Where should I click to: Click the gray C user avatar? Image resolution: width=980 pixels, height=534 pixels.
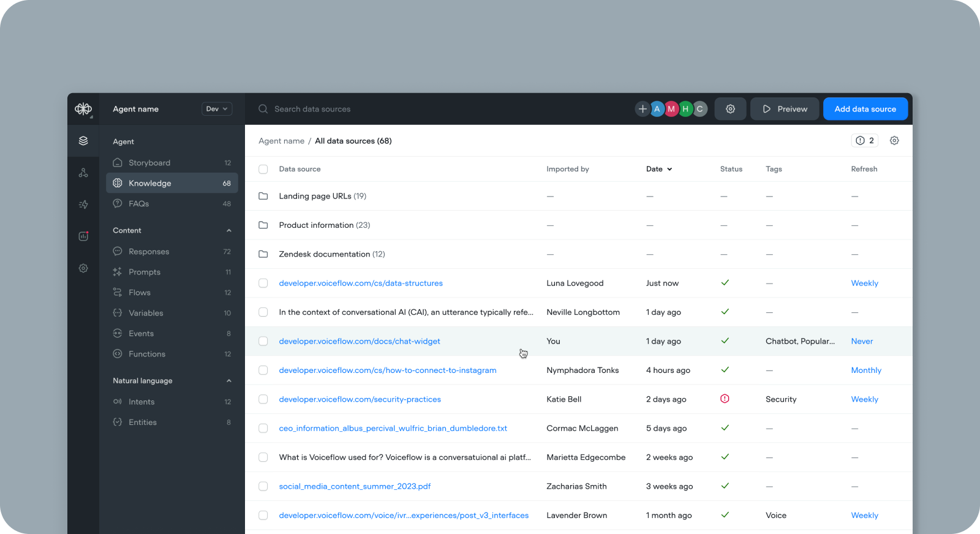[x=699, y=109]
